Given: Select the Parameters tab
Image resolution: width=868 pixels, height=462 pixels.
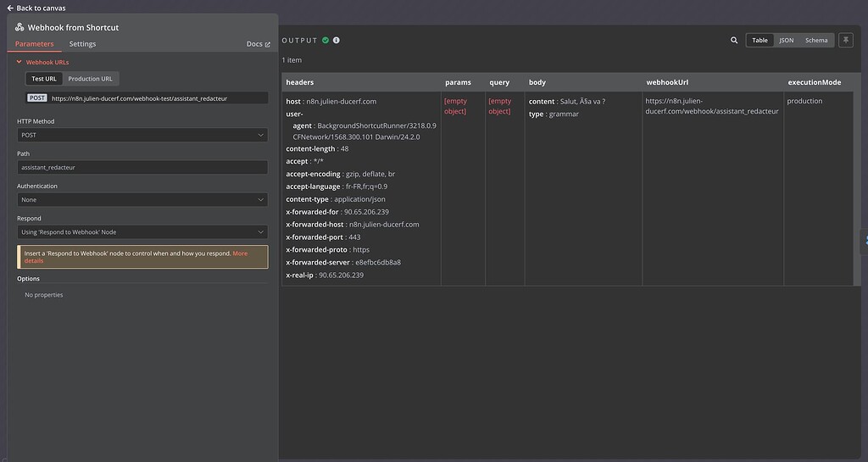Looking at the screenshot, I should pos(35,44).
